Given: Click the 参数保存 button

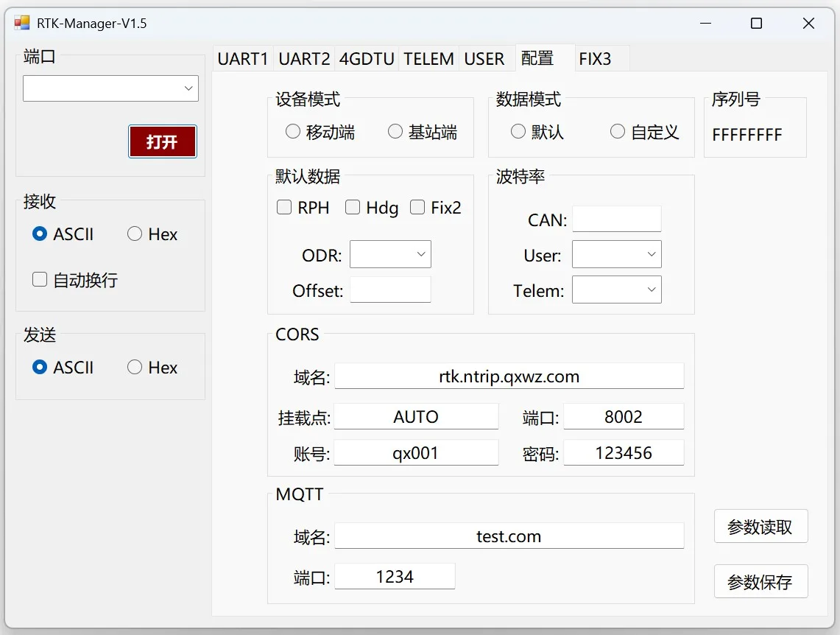Looking at the screenshot, I should click(x=760, y=581).
